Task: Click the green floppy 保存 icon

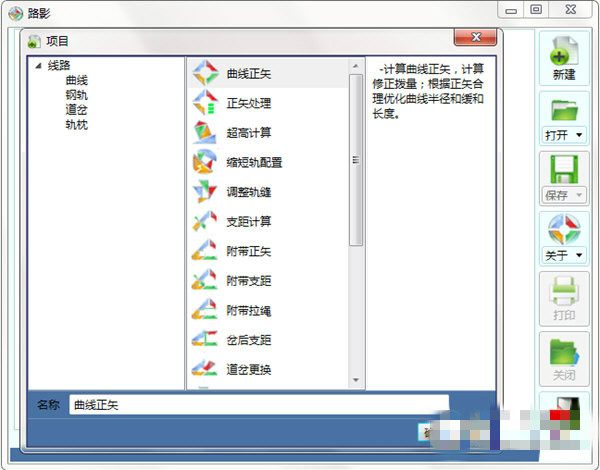Action: (564, 169)
